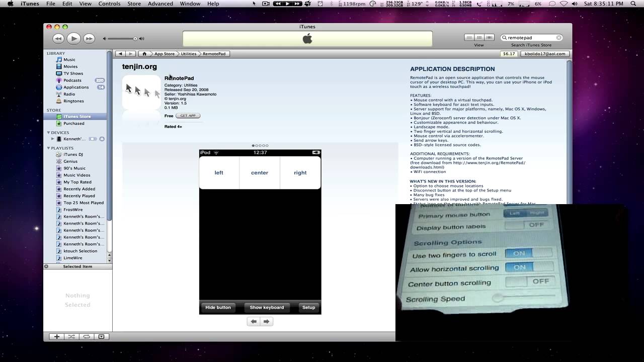The width and height of the screenshot is (644, 362).
Task: Open TV Shows in sidebar
Action: coord(73,73)
